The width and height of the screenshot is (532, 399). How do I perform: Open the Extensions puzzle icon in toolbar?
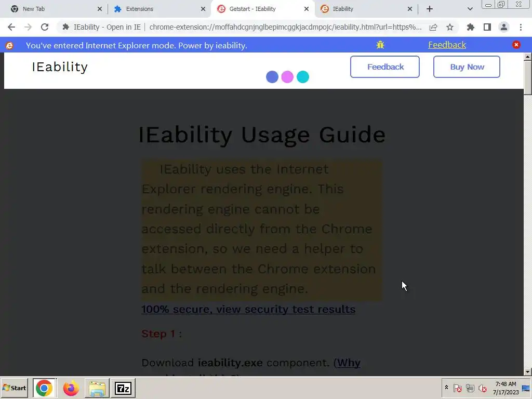click(471, 27)
